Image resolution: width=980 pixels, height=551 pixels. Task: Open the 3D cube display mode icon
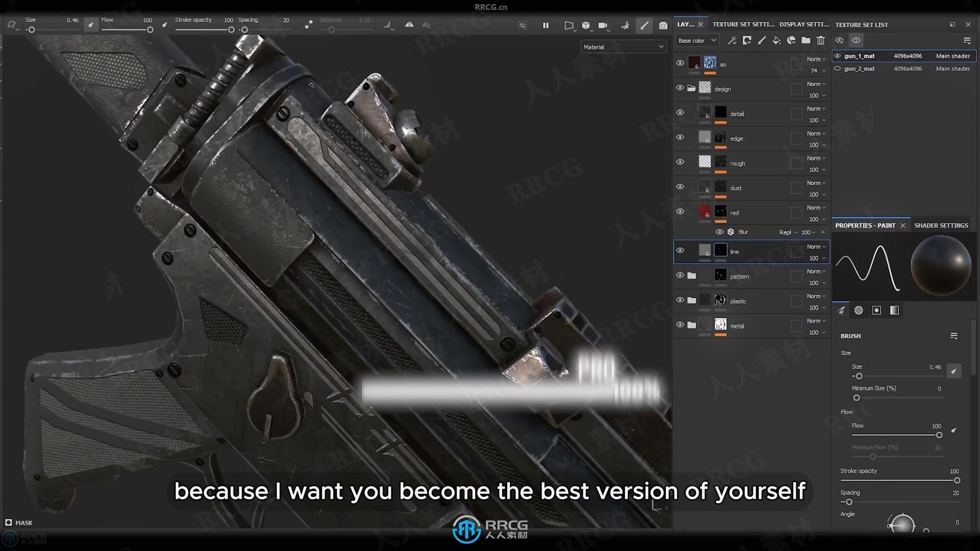[x=586, y=26]
